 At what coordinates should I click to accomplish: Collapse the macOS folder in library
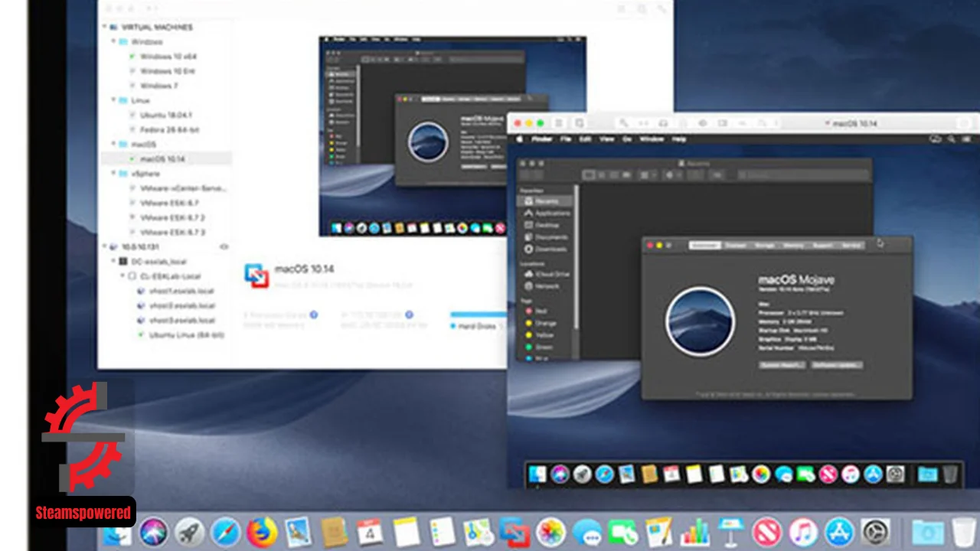(113, 144)
